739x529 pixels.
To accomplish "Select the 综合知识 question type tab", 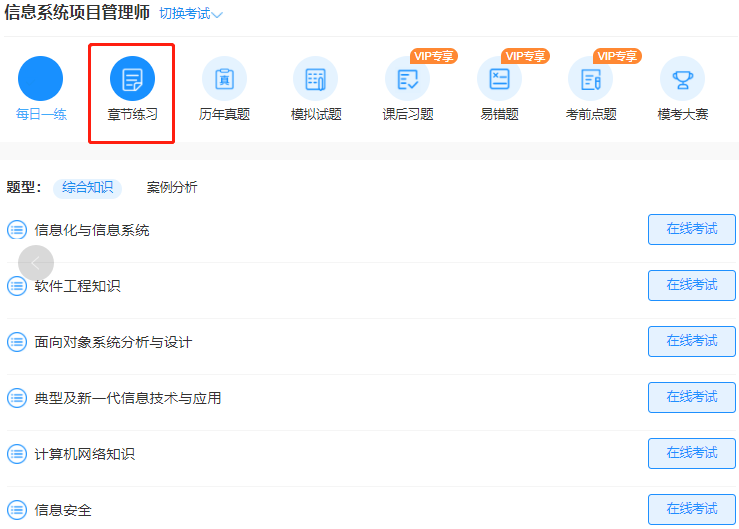I will tap(87, 187).
